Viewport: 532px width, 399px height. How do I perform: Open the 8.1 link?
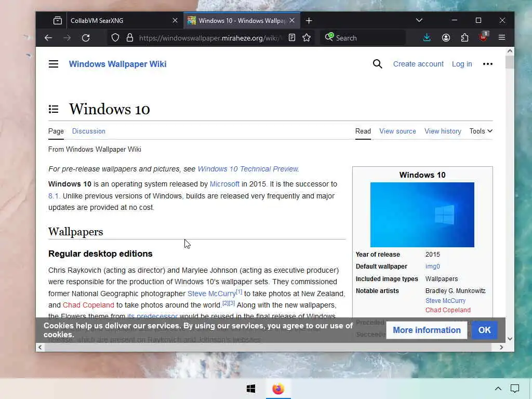[x=54, y=196]
